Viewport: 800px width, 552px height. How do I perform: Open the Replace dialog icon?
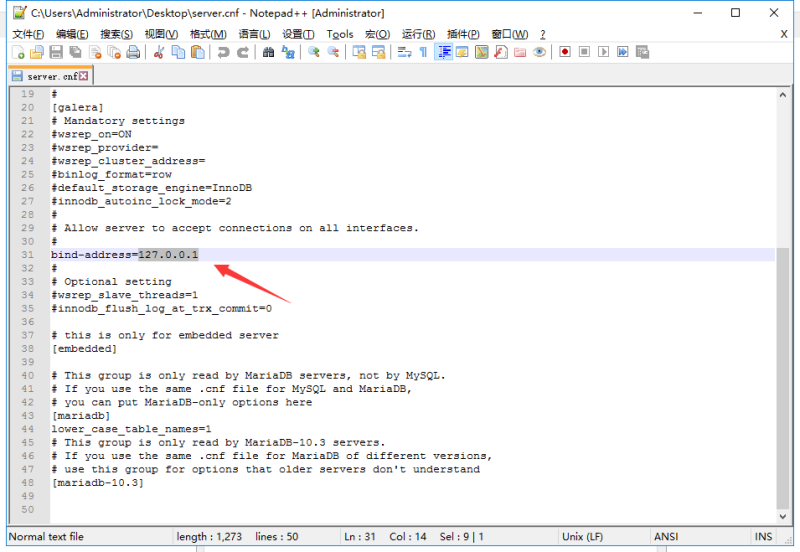coord(288,52)
